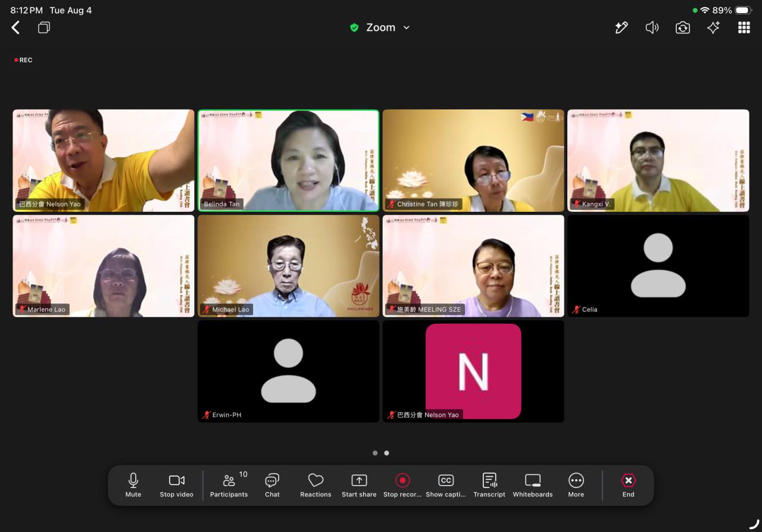Viewport: 762px width, 532px height.
Task: Open Whiteboards
Action: pyautogui.click(x=533, y=485)
